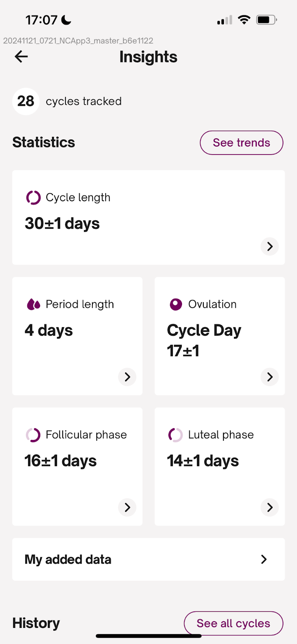Viewport: 297px width, 644px height.
Task: Open Luteal phase details chevron
Action: click(270, 507)
